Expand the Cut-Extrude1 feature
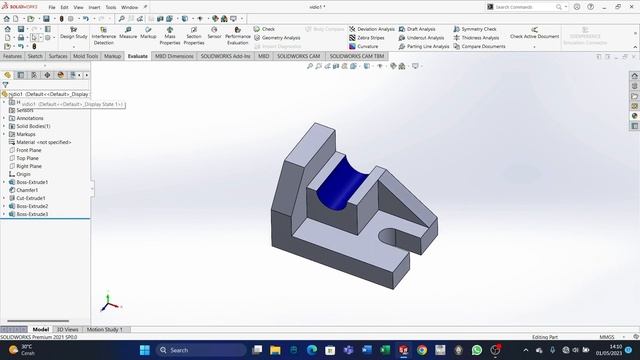The image size is (640, 360). pos(4,198)
